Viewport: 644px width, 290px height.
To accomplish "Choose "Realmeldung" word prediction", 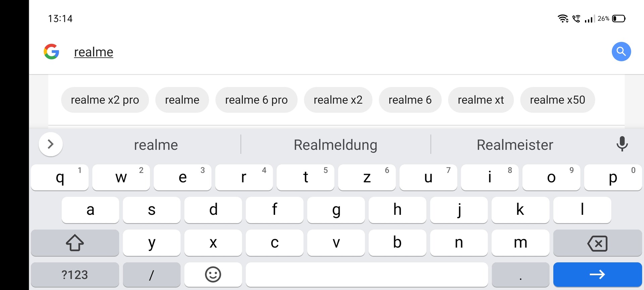I will click(335, 145).
